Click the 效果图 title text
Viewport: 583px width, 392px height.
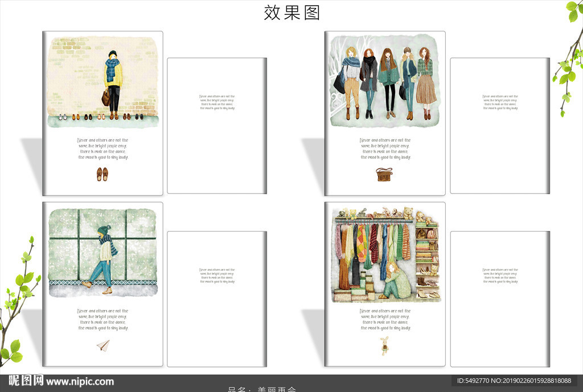pos(291,13)
